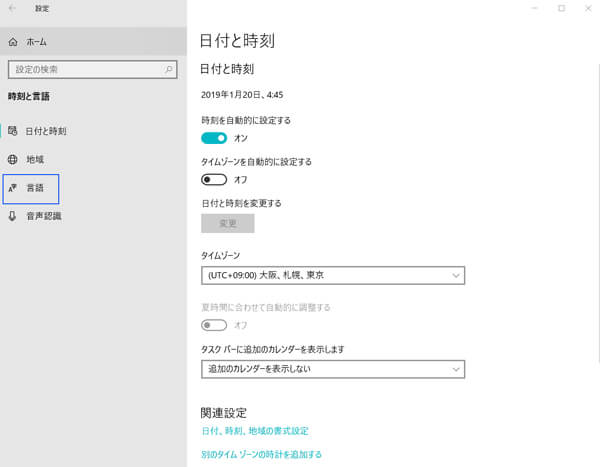Open 日付、時刻、地域の書式設定 link

pos(255,431)
